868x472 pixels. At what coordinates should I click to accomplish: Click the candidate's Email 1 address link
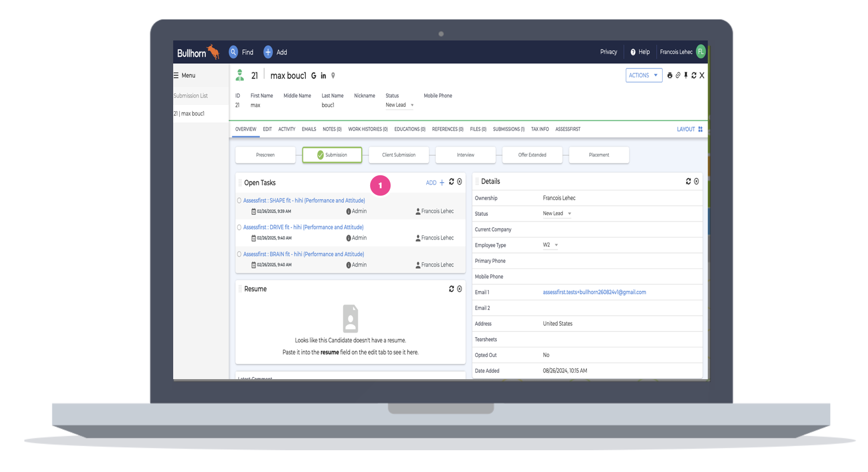click(594, 293)
